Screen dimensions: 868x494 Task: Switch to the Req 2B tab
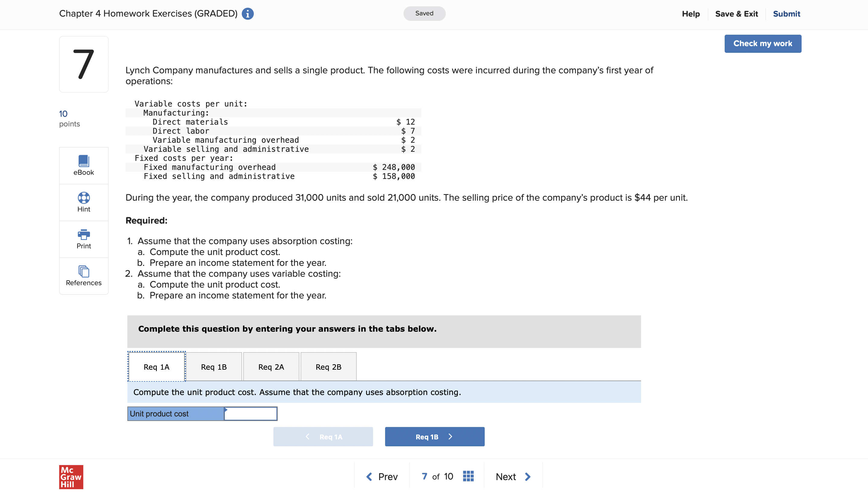point(328,366)
